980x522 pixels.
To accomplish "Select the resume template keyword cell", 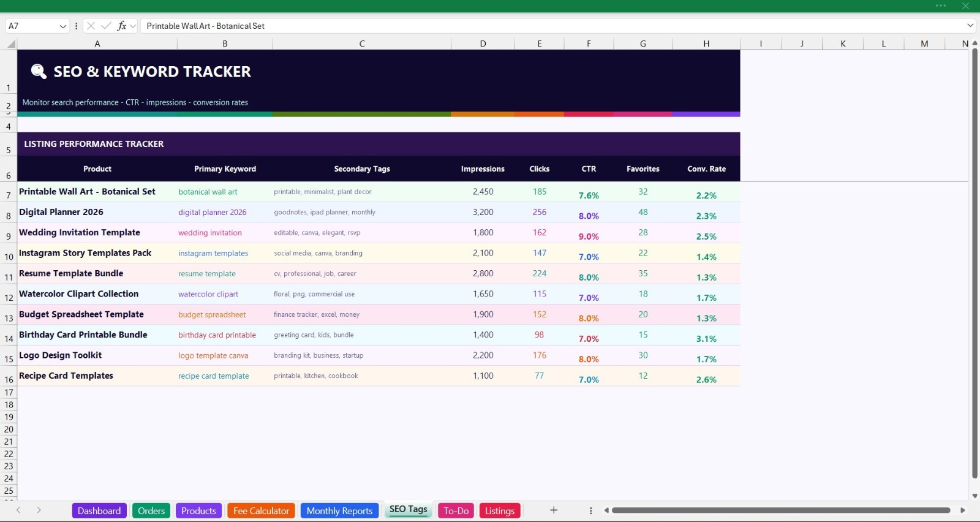I will 225,274.
